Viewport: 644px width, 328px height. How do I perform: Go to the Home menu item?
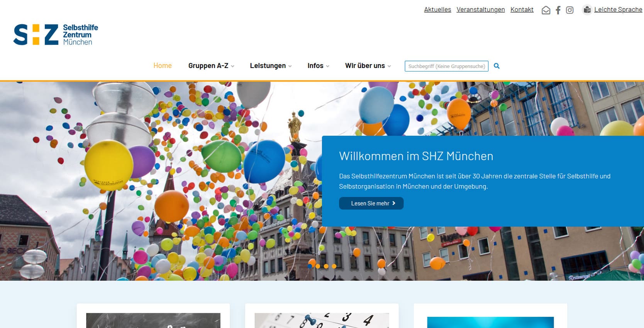(x=163, y=66)
